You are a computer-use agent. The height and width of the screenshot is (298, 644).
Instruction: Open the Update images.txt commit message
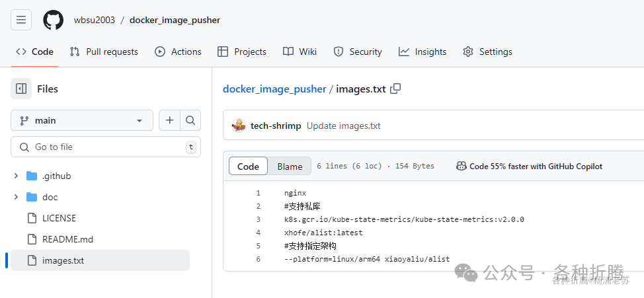[343, 126]
